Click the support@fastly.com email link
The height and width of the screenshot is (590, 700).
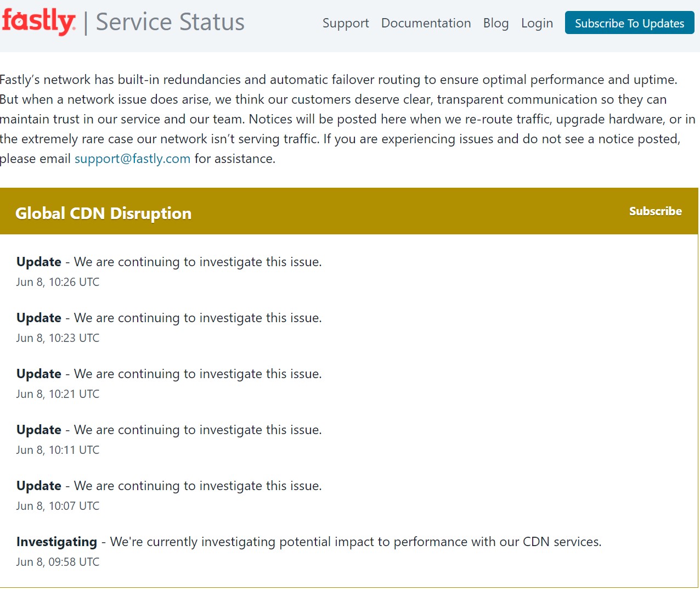(132, 159)
